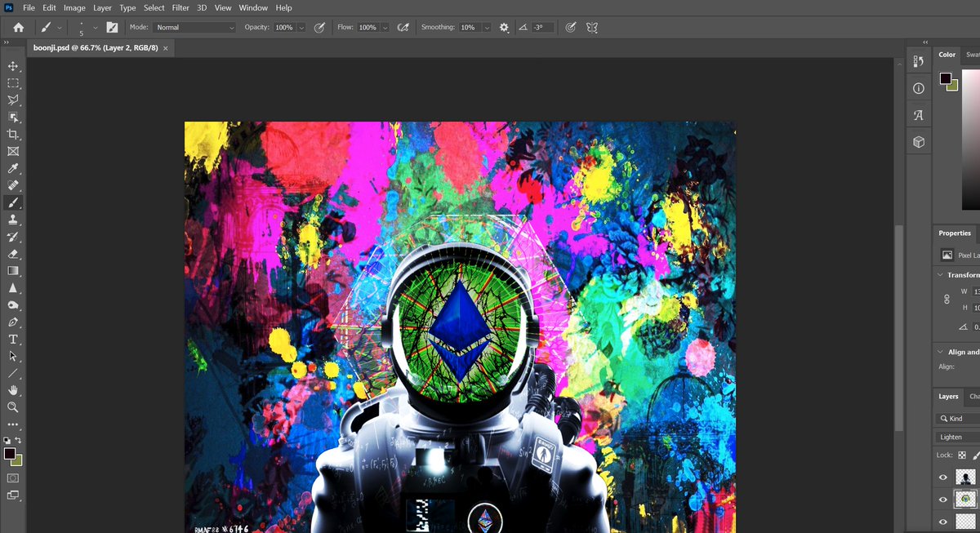The width and height of the screenshot is (980, 533).
Task: Select the Move tool
Action: point(13,66)
